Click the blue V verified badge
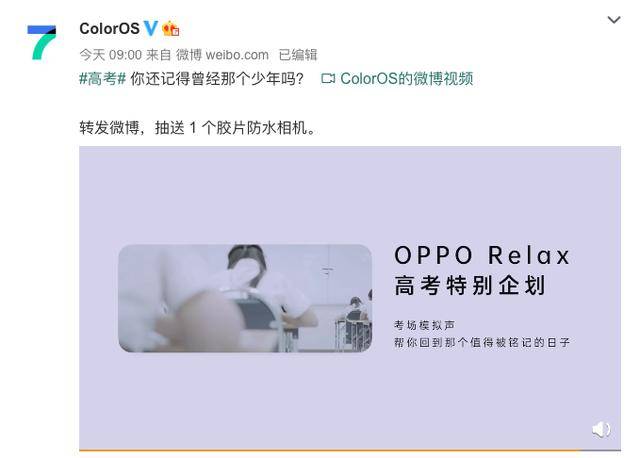 (151, 29)
